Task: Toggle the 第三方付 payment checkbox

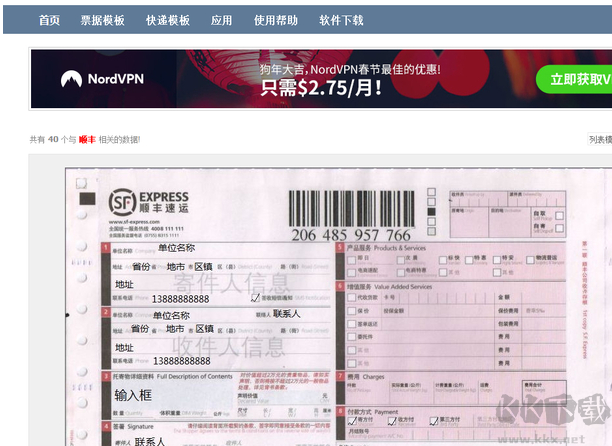Action: [434, 420]
